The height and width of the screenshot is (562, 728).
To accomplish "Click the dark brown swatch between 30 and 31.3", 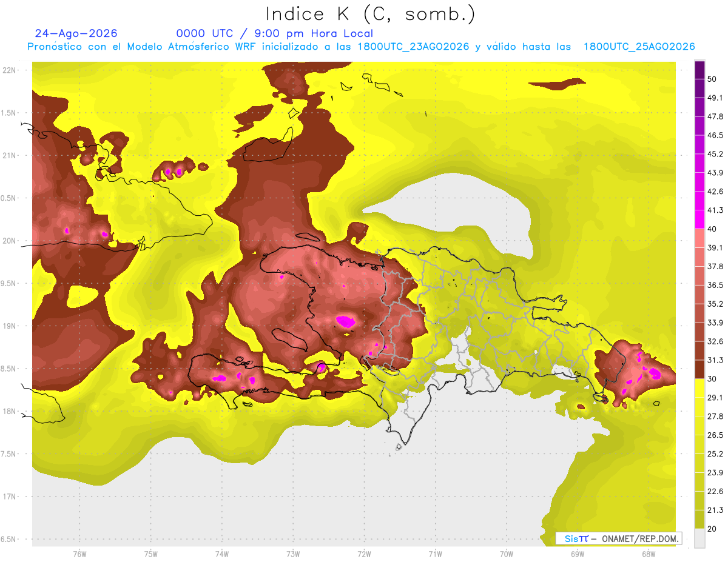I will coord(699,369).
